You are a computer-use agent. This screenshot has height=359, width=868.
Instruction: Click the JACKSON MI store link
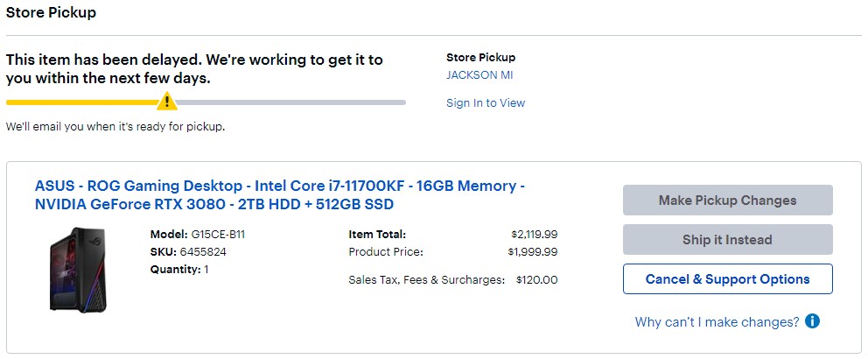(x=479, y=75)
